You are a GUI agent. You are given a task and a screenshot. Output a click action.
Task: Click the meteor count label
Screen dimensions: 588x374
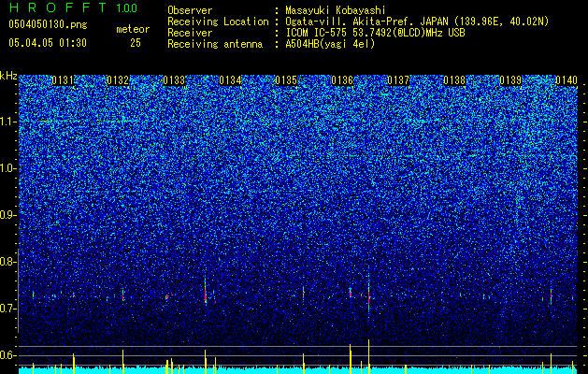pyautogui.click(x=133, y=29)
